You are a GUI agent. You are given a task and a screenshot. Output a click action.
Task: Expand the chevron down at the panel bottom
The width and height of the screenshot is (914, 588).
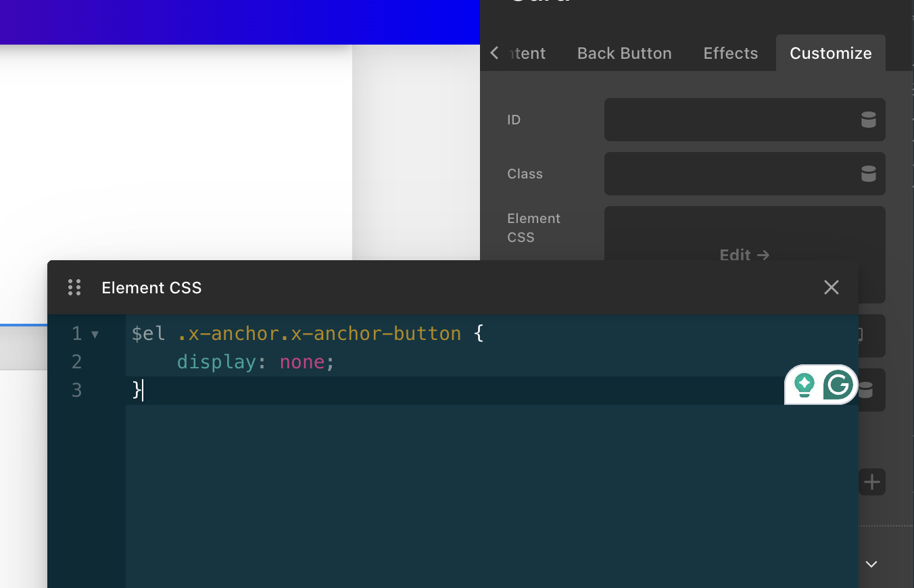click(x=871, y=564)
